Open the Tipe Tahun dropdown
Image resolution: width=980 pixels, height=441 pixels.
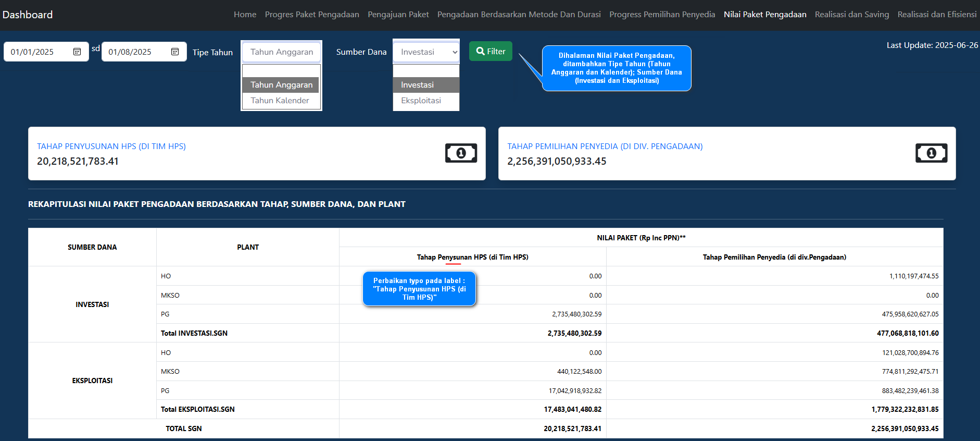[x=281, y=52]
